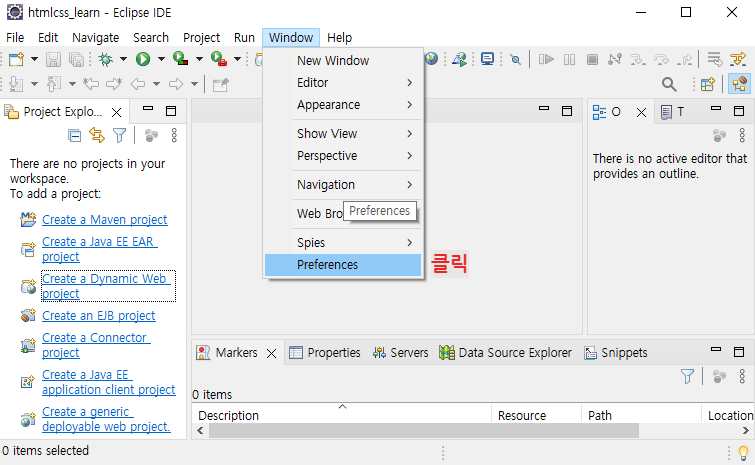Switch to the Servers tab
Image resolution: width=755 pixels, height=465 pixels.
(401, 353)
